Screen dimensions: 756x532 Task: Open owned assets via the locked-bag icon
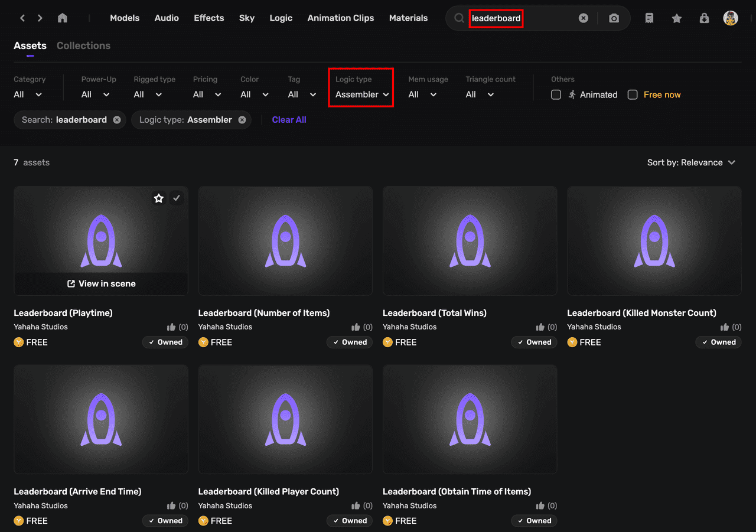click(x=704, y=18)
